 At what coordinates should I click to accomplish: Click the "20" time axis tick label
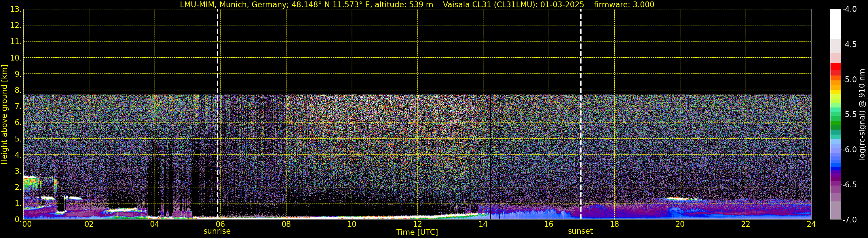coord(680,224)
